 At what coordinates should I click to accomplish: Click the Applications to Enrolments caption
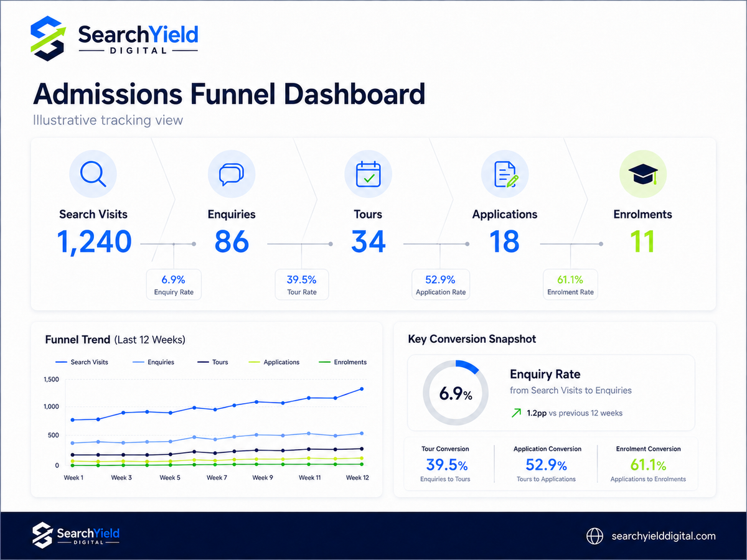[648, 479]
